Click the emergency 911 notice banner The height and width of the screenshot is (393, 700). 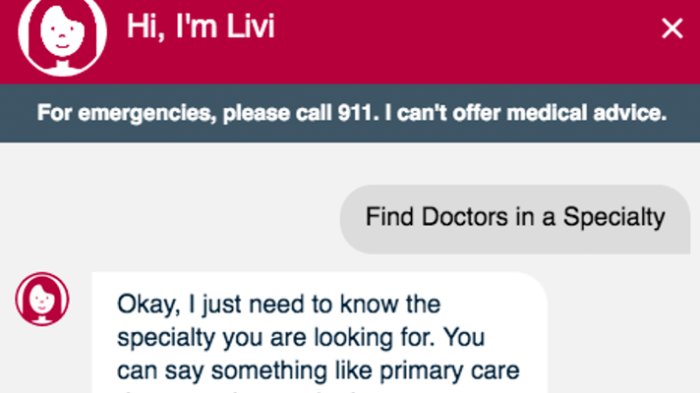[x=350, y=113]
